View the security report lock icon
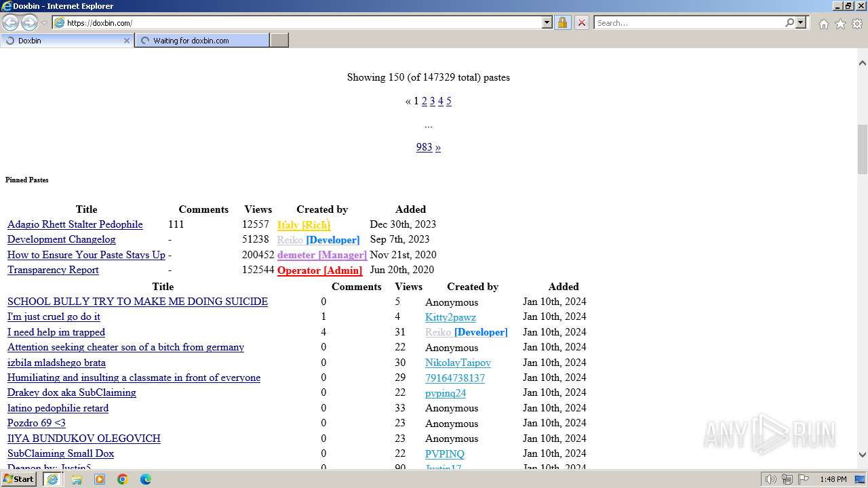Viewport: 868px width, 488px height. tap(562, 22)
